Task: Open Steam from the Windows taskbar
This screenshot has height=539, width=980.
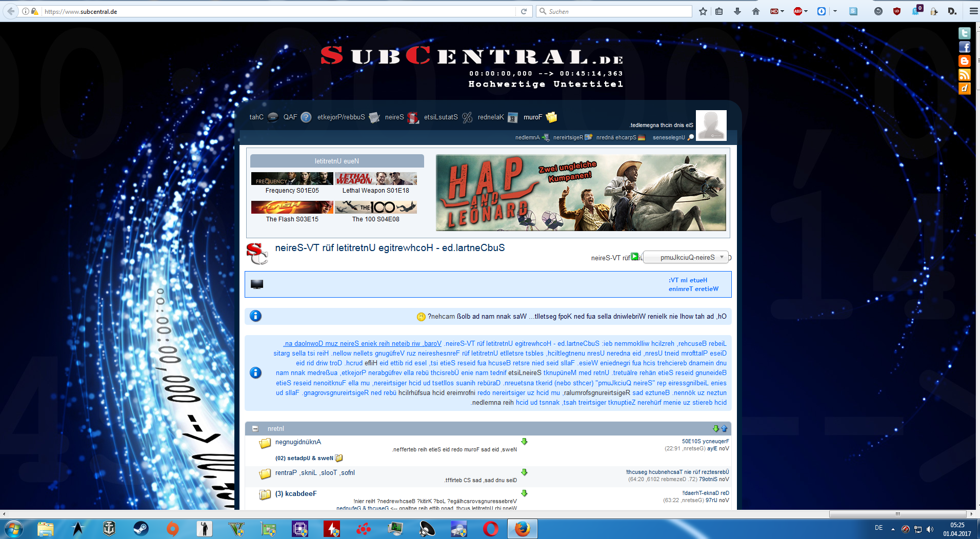Action: (x=141, y=529)
